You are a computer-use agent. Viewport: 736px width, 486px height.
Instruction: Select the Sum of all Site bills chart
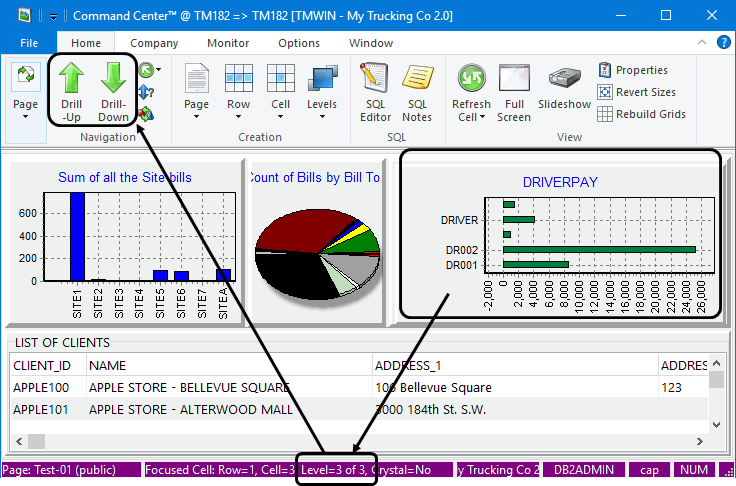[x=125, y=242]
